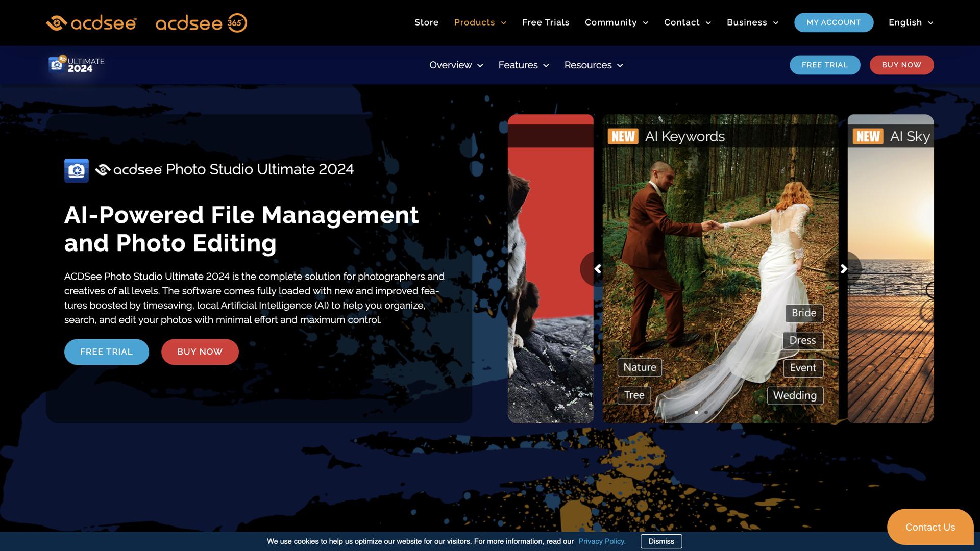Image resolution: width=980 pixels, height=551 pixels.
Task: Open the Community dropdown
Action: point(616,22)
